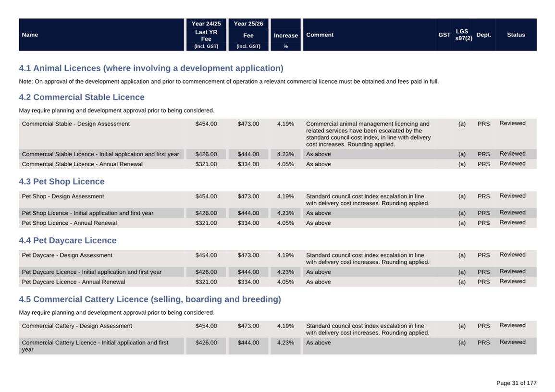555x392 pixels.
Task: Click the Comment column header
Action: point(320,35)
